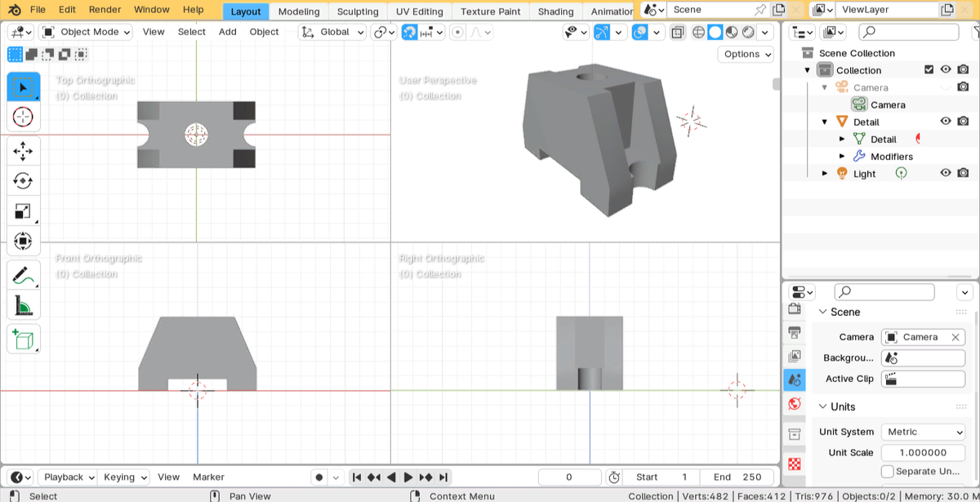Enable the Separate Units checkbox
Viewport: 980px width, 502px height.
(888, 471)
